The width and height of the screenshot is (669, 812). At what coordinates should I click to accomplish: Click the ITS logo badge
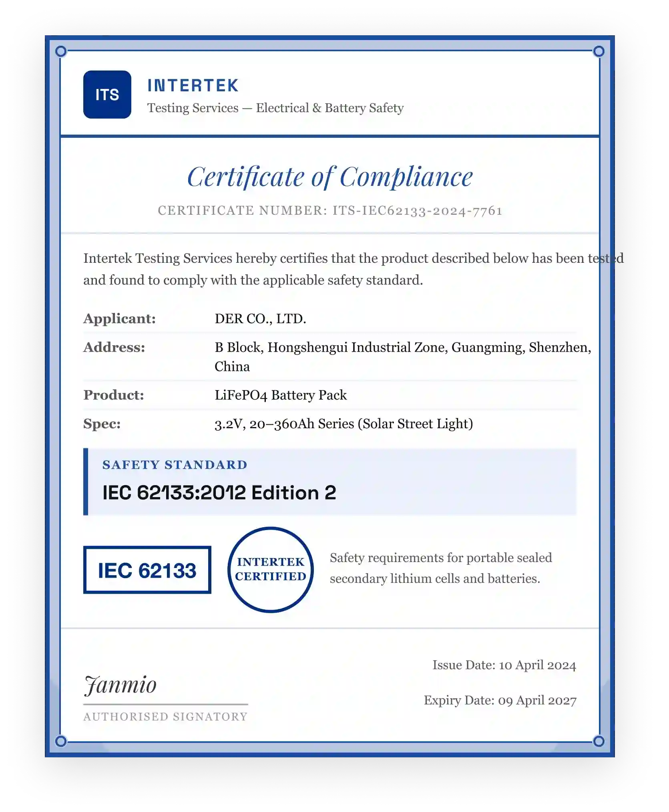[x=107, y=95]
